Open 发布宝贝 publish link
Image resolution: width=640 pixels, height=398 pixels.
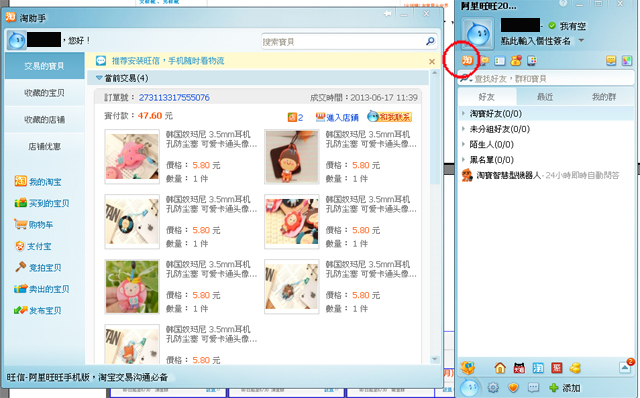coord(38,311)
